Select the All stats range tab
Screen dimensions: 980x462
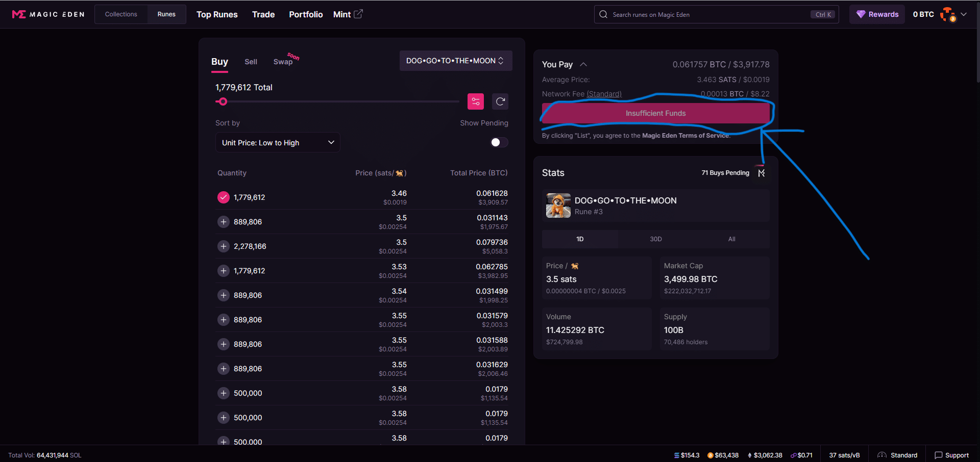[x=731, y=239]
